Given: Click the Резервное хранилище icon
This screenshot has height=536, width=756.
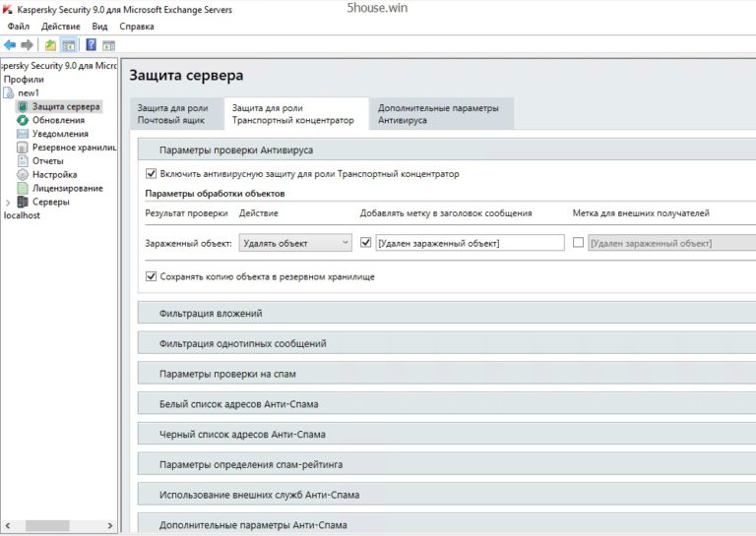Looking at the screenshot, I should coord(23,147).
